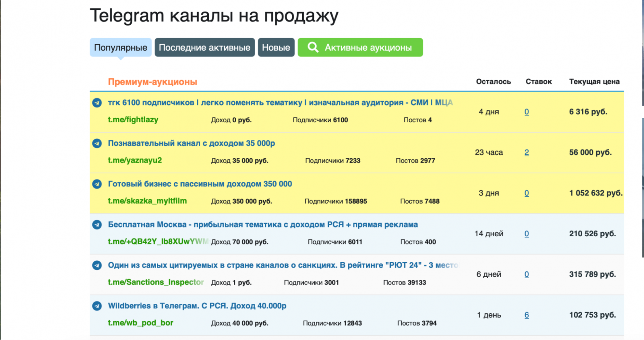644x340 pixels.
Task: Follow t.me/wb_pod_bor channel link
Action: 140,323
